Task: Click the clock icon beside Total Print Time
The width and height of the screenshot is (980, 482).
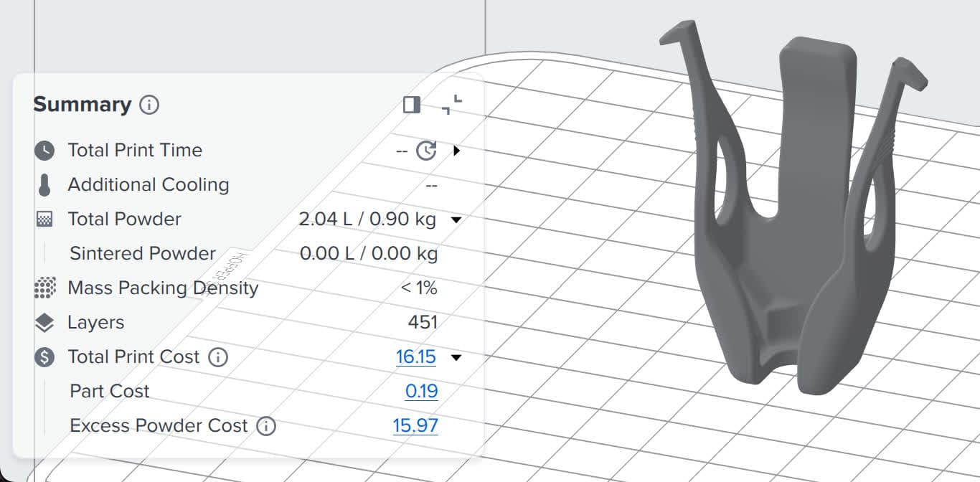Action: coord(44,151)
